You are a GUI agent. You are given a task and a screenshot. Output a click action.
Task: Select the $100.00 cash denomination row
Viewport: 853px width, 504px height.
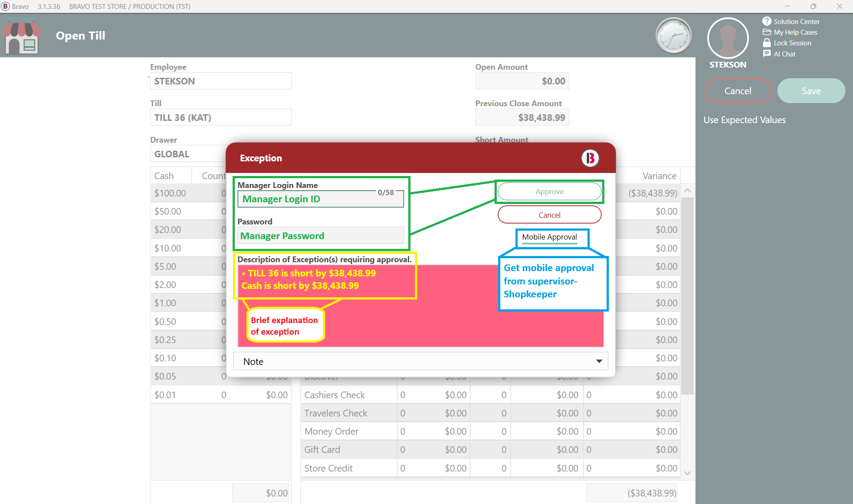189,193
